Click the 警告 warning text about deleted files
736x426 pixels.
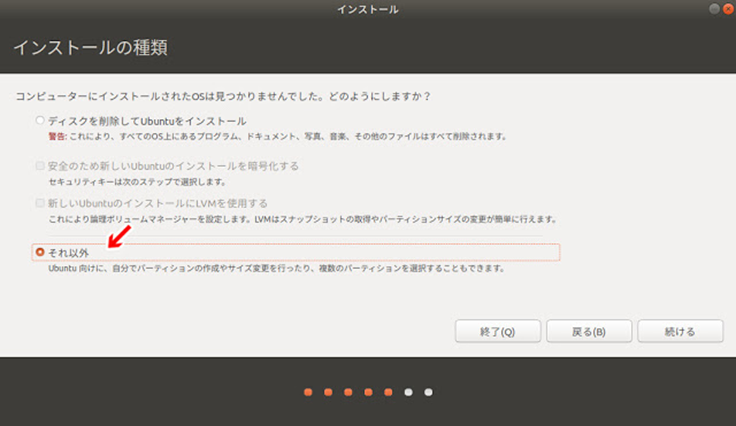[x=277, y=137]
